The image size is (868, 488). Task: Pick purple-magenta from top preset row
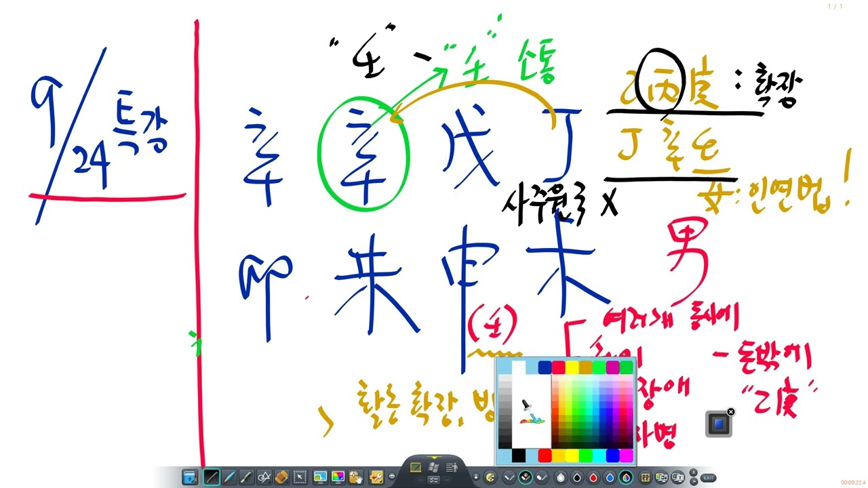[x=612, y=367]
